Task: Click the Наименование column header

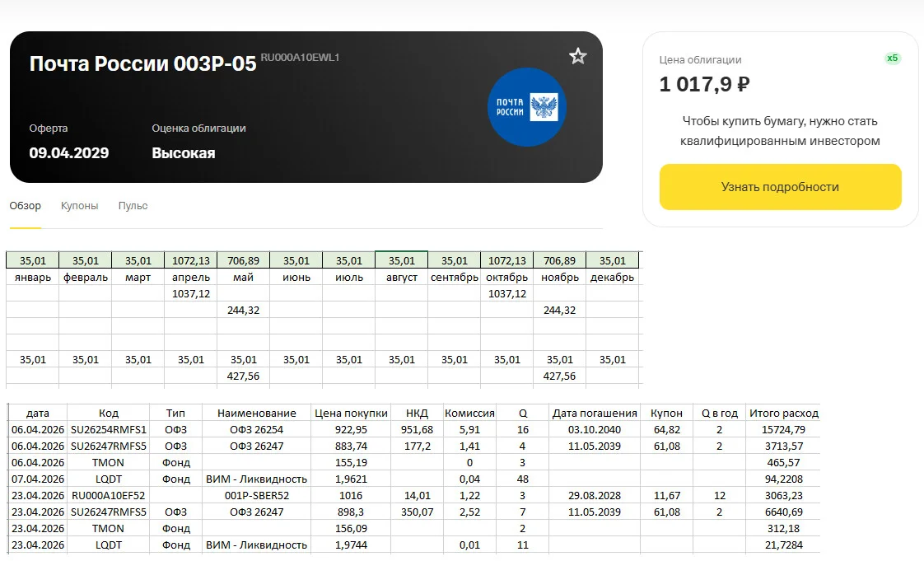Action: pos(256,413)
